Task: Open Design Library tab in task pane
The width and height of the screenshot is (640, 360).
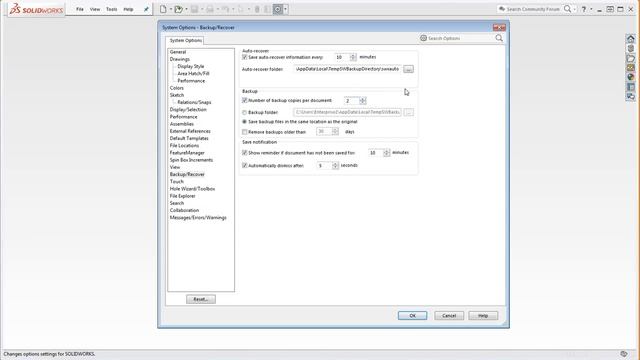Action: [x=631, y=49]
